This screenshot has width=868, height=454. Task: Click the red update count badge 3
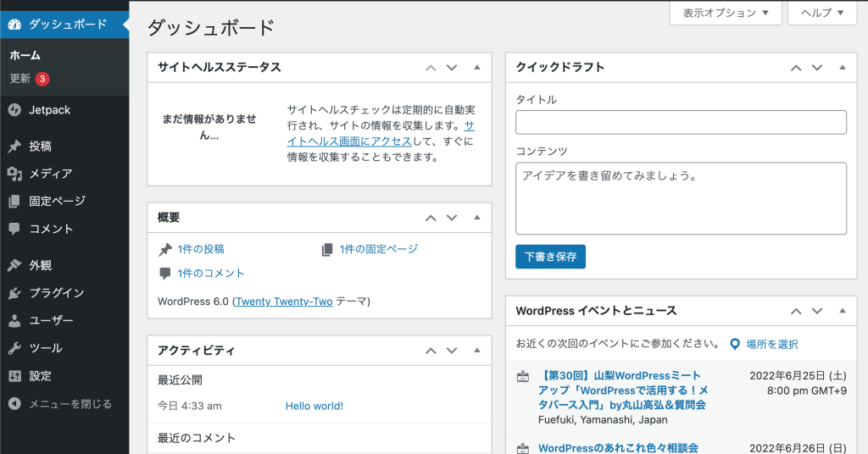click(x=42, y=79)
